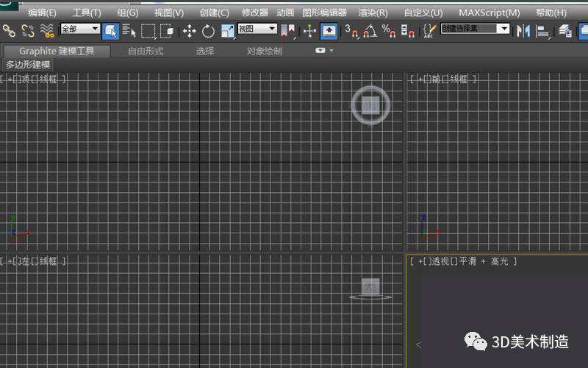Toggle Percent Snap on the toolbar
588x368 pixels.
(x=390, y=30)
